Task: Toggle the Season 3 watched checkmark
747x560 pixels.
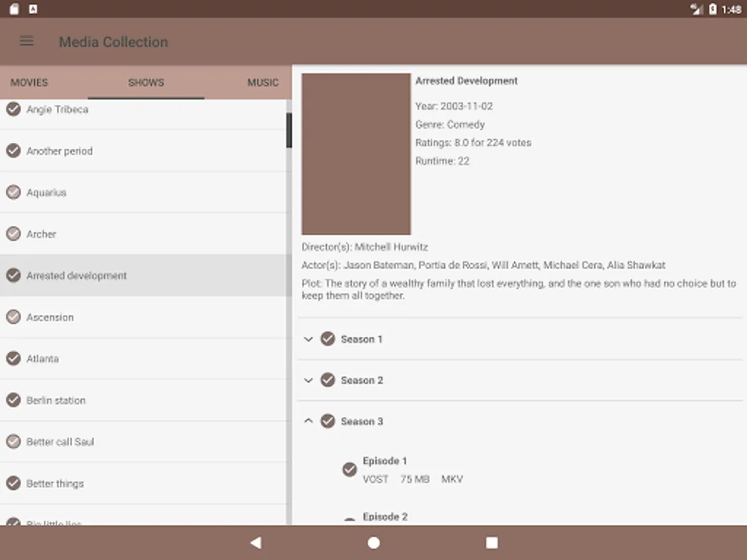Action: [328, 421]
